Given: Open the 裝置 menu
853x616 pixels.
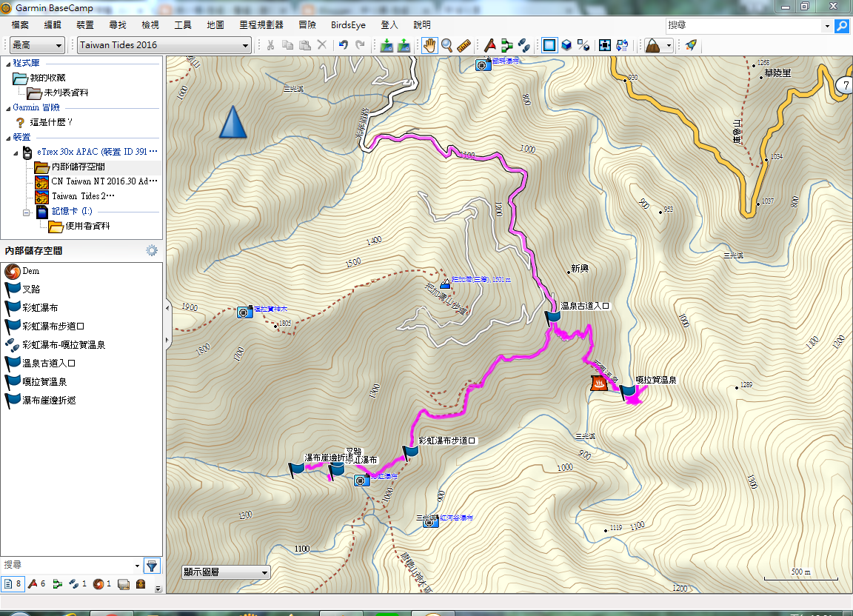Looking at the screenshot, I should click(85, 25).
